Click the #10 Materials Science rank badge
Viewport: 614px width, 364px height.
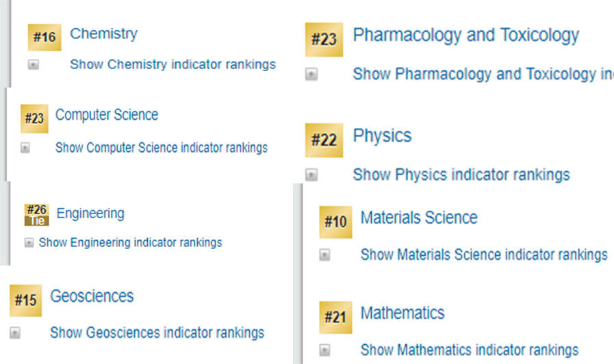(x=335, y=222)
